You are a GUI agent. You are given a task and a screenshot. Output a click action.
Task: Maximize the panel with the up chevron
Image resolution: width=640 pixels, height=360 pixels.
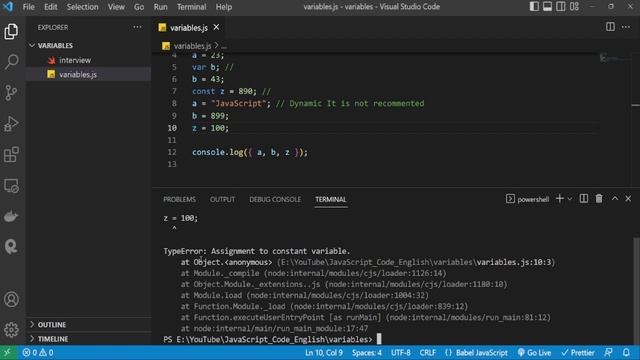click(x=615, y=199)
